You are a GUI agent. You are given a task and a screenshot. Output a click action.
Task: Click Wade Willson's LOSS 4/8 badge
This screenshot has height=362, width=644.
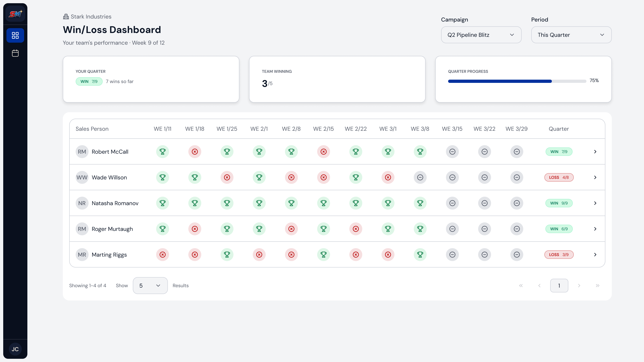point(559,177)
